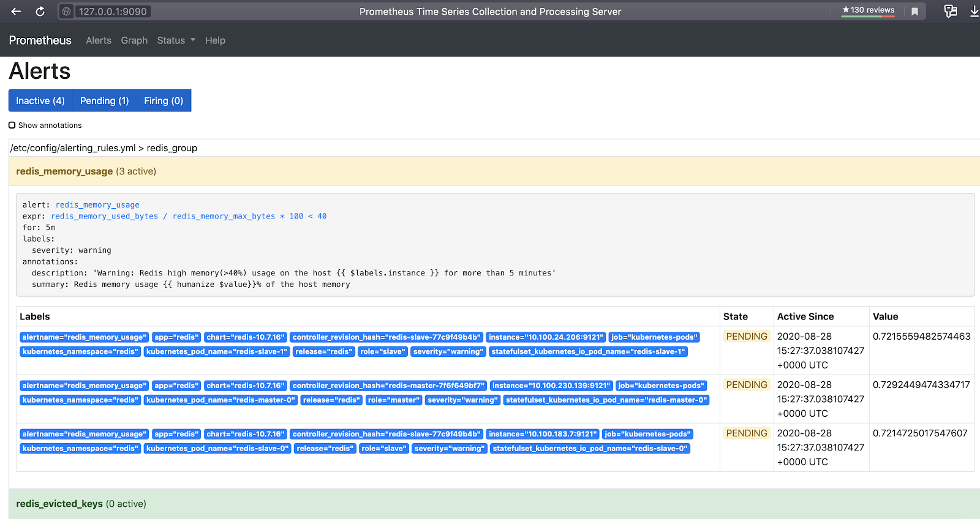This screenshot has width=980, height=519.
Task: Select value 0.7214725017547607
Action: pyautogui.click(x=920, y=433)
